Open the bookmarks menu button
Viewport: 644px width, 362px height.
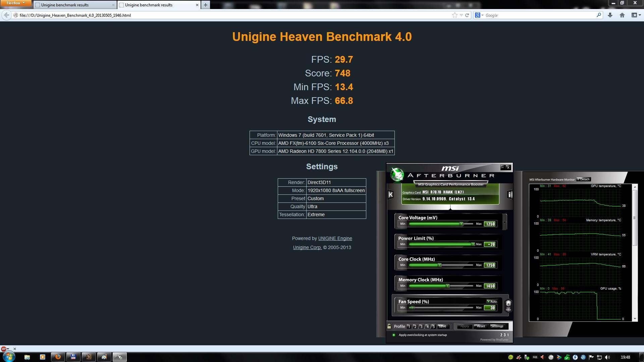pos(636,15)
